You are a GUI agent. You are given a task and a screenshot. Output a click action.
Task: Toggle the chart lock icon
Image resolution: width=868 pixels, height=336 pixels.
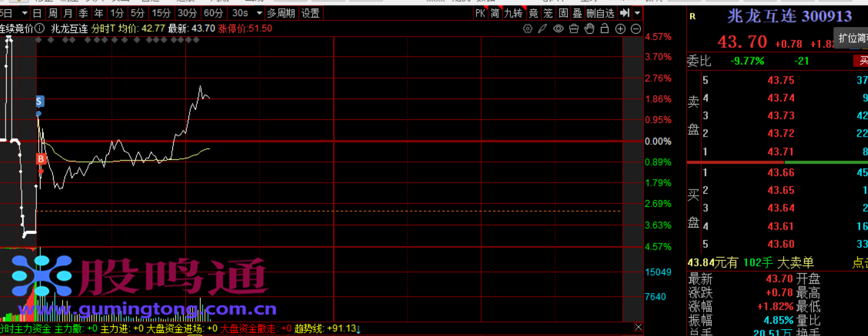pyautogui.click(x=605, y=28)
